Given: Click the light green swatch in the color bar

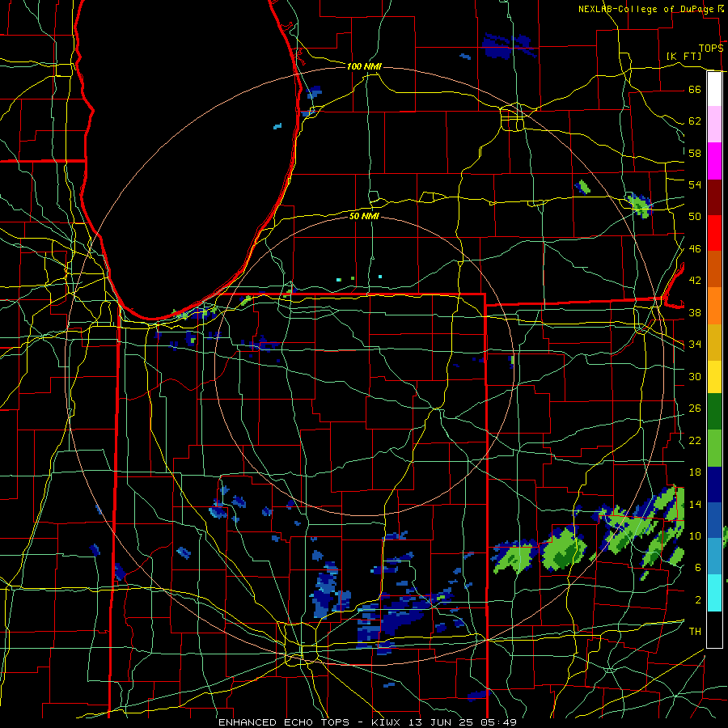Looking at the screenshot, I should 714,448.
